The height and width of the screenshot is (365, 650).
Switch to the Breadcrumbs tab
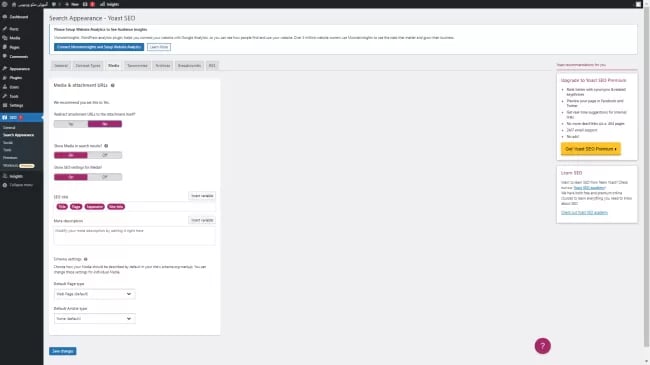(189, 66)
